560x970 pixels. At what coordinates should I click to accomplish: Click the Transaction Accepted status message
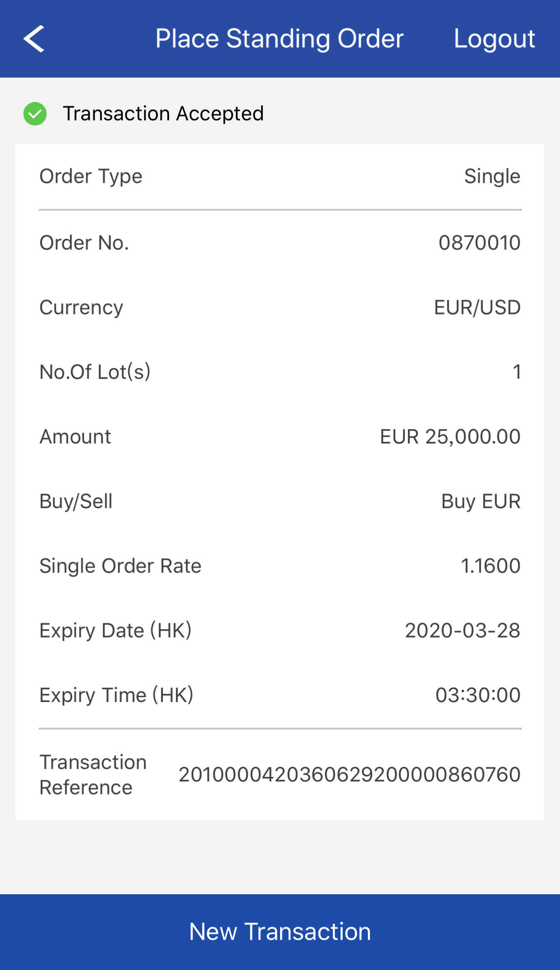pos(163,114)
